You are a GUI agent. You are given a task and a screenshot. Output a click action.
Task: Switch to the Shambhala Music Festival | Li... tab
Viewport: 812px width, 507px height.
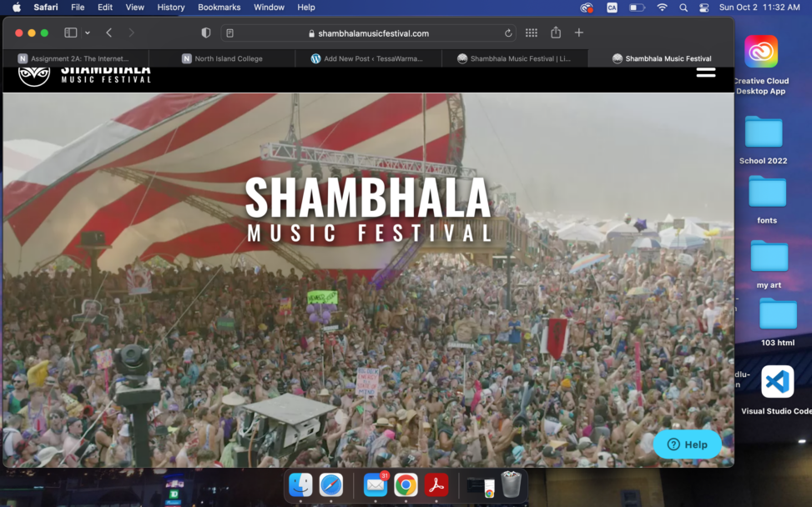point(515,58)
